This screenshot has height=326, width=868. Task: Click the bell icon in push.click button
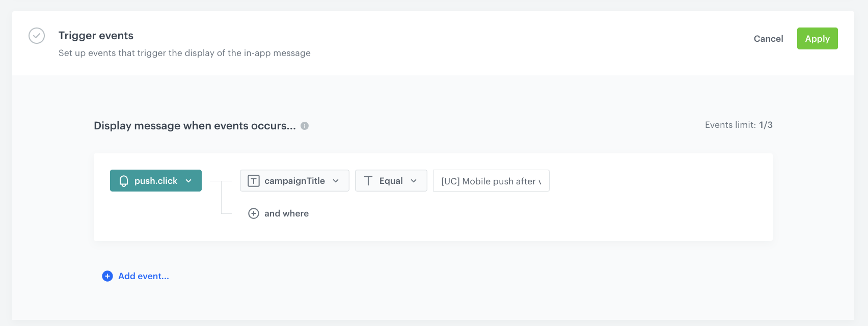click(x=124, y=181)
